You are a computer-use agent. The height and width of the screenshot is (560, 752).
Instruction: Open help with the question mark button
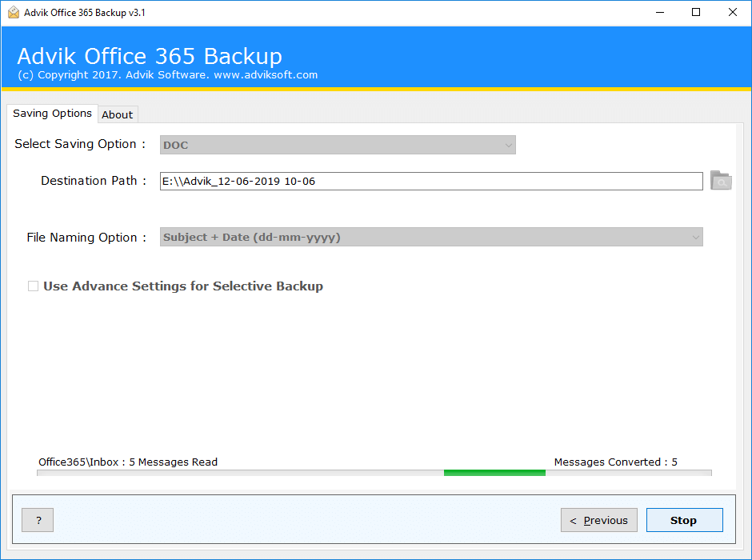[38, 520]
